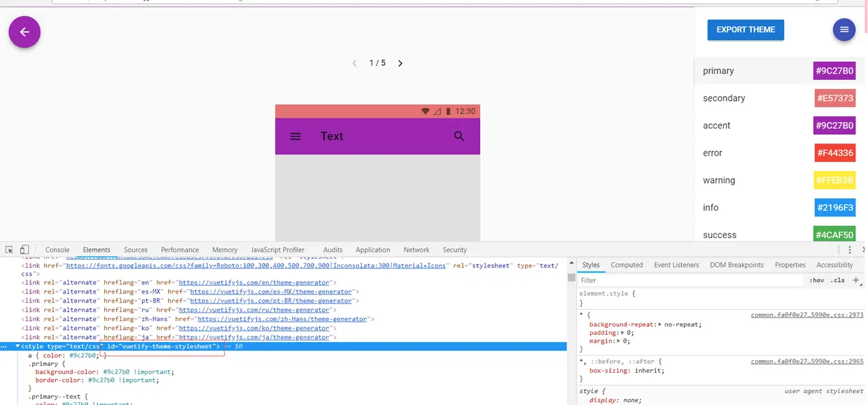Click the warning color swatch #FFEB3B
The image size is (868, 405).
pyautogui.click(x=835, y=180)
